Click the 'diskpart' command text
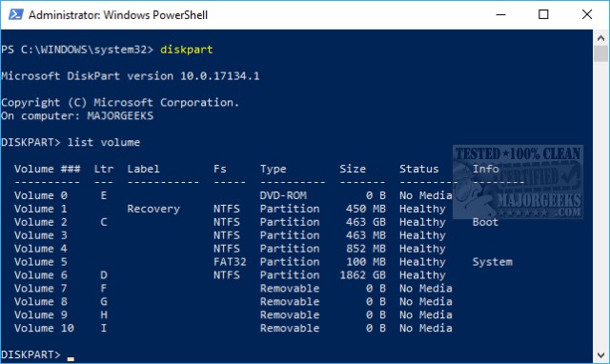610x364 pixels. 187,50
